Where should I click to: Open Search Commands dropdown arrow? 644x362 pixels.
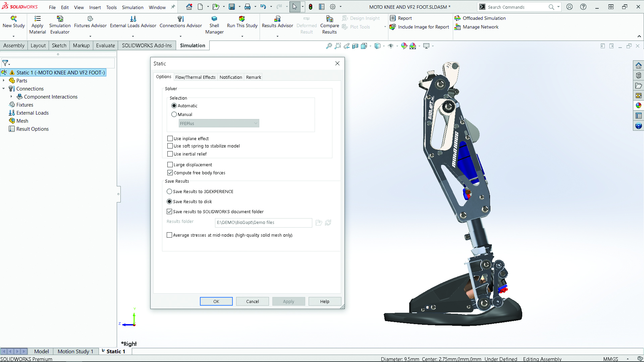pos(558,7)
